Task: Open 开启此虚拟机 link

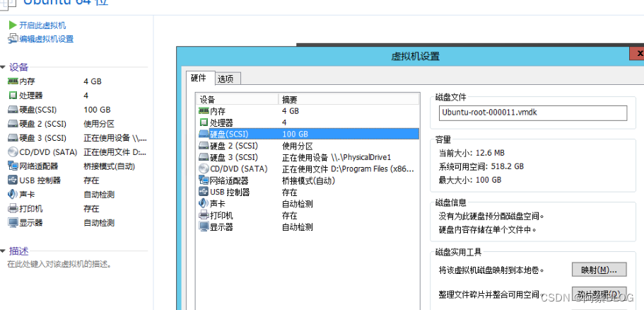Action: click(42, 25)
